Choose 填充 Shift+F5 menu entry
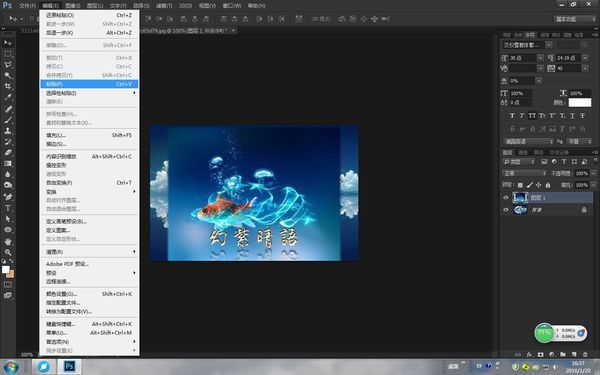The width and height of the screenshot is (600, 375). click(x=89, y=135)
